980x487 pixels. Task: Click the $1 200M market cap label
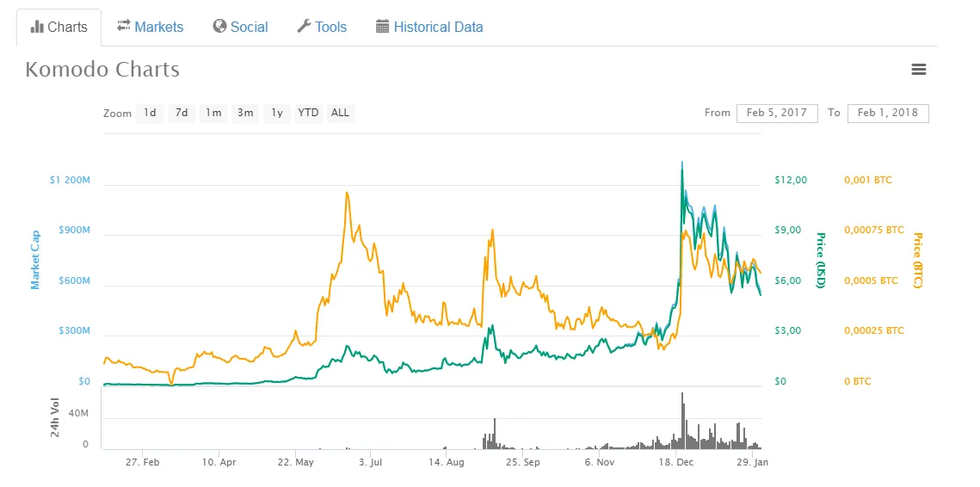[x=70, y=180]
